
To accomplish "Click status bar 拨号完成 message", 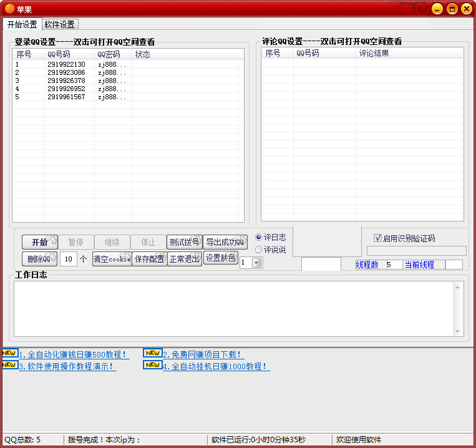I will coord(104,439).
